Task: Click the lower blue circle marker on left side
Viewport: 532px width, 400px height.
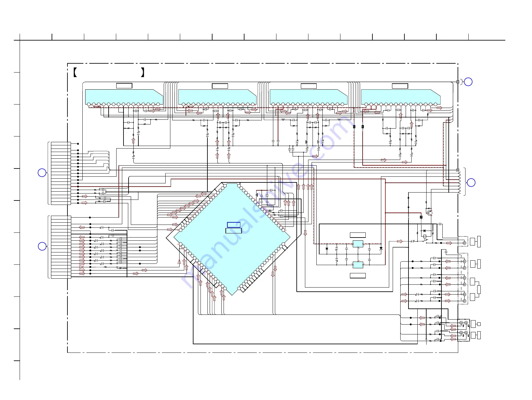Action: coord(42,246)
